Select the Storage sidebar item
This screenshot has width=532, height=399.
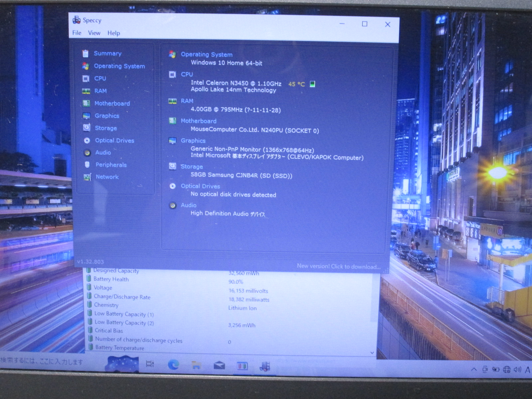[x=106, y=128]
